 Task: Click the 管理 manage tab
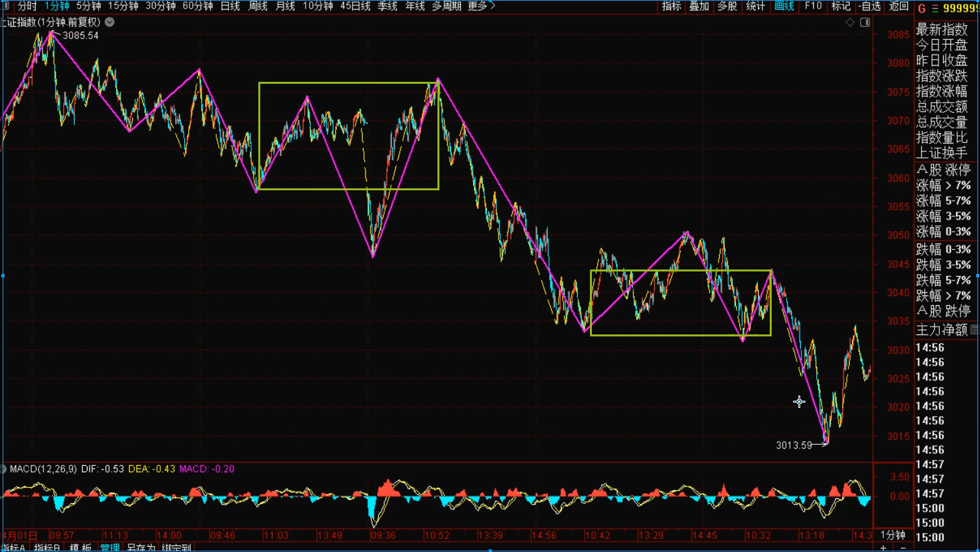coord(110,548)
